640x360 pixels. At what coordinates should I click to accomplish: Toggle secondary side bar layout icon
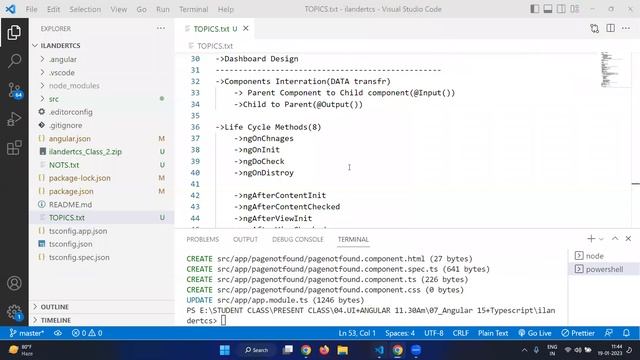(x=561, y=9)
